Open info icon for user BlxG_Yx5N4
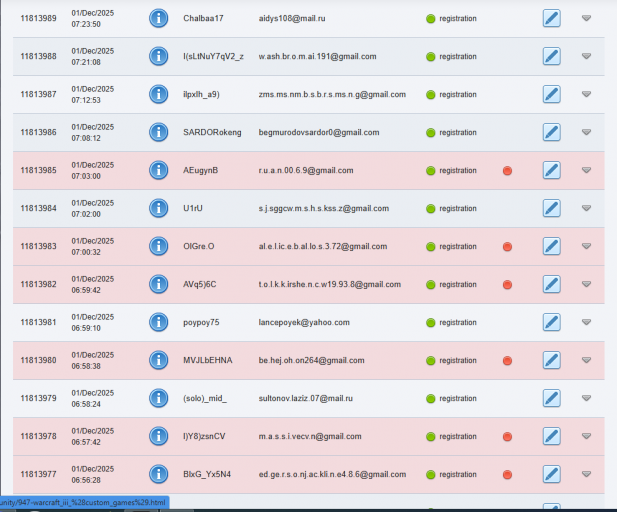Viewport: 617px width, 512px height. [159, 474]
